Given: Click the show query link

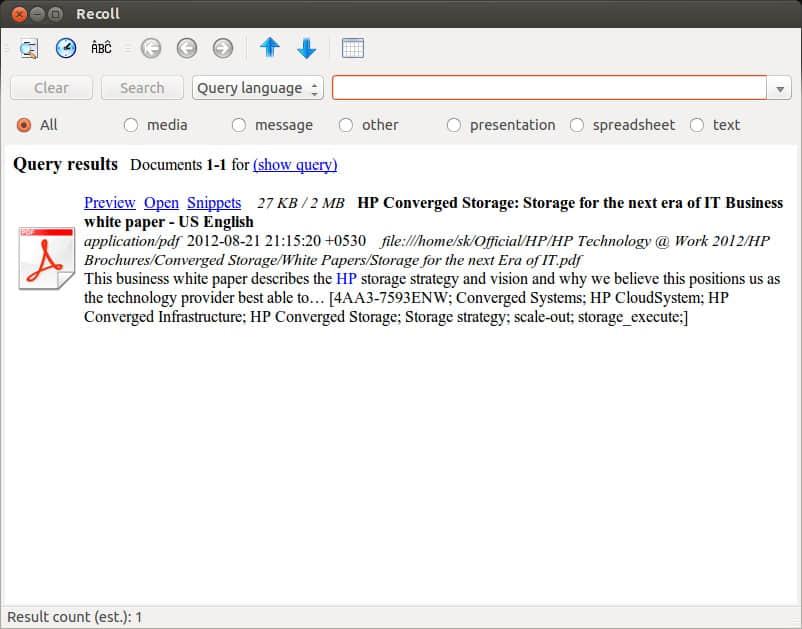Looking at the screenshot, I should tap(295, 165).
